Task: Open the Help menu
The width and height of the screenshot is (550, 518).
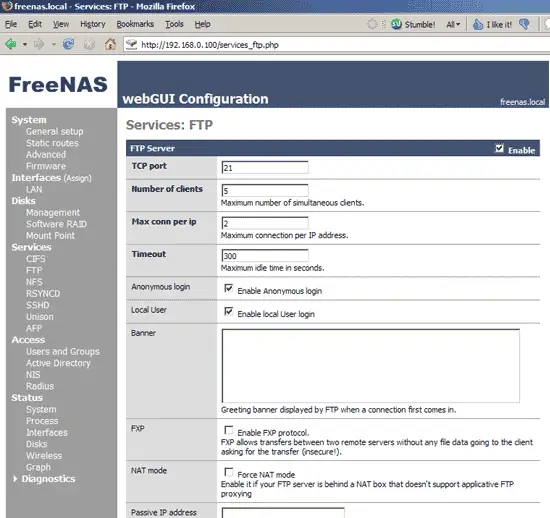Action: (x=202, y=24)
